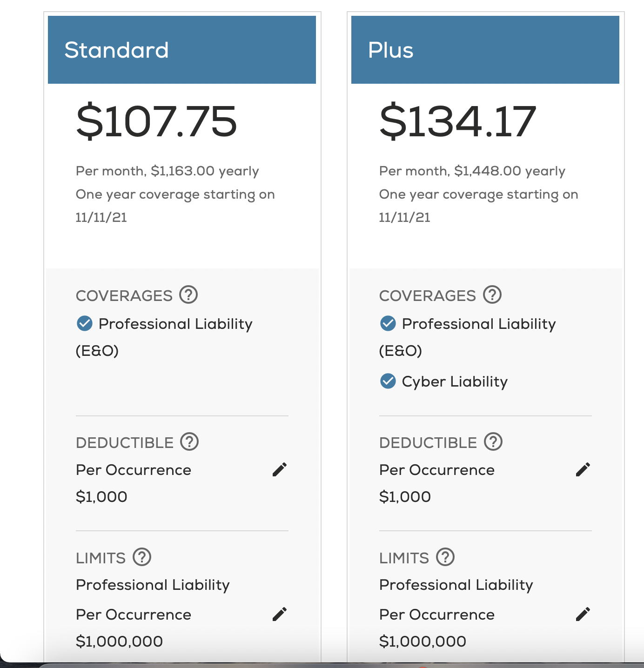This screenshot has height=668, width=644.
Task: Toggle Cyber Liability checkmark in Plus plan
Action: pos(388,381)
